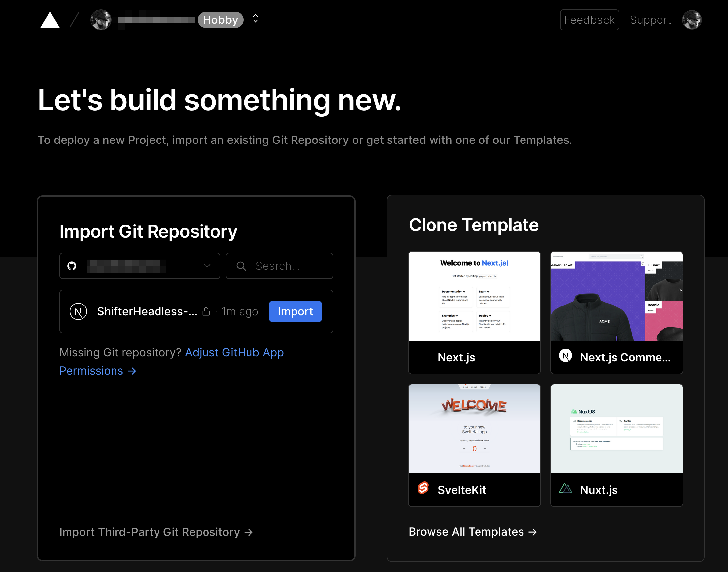Open Adjust GitHub App Permissions link

click(x=172, y=362)
